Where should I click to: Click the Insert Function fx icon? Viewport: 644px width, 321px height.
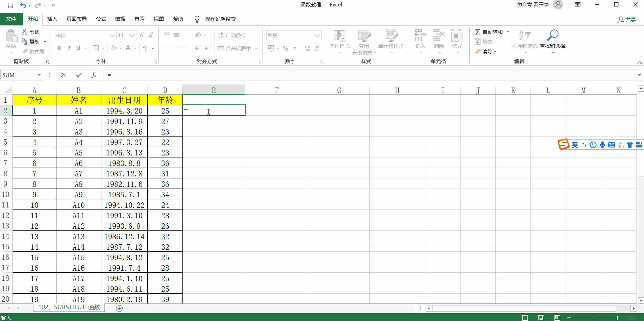(x=94, y=75)
